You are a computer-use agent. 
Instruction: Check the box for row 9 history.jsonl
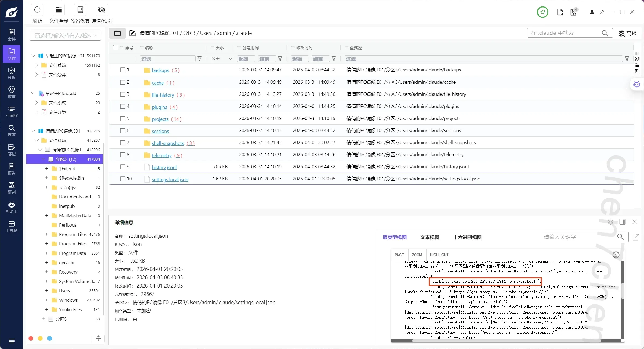(123, 167)
